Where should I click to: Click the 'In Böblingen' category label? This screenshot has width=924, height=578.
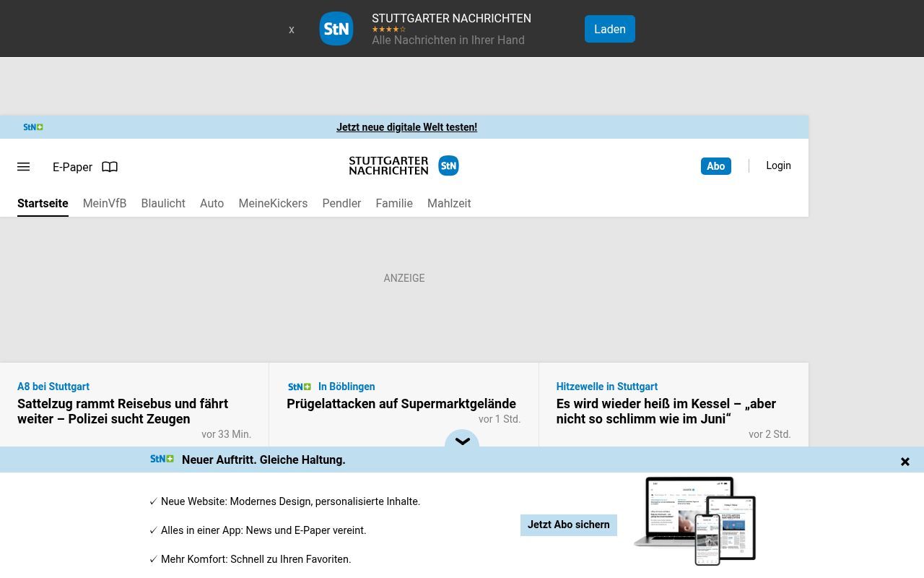click(x=346, y=387)
